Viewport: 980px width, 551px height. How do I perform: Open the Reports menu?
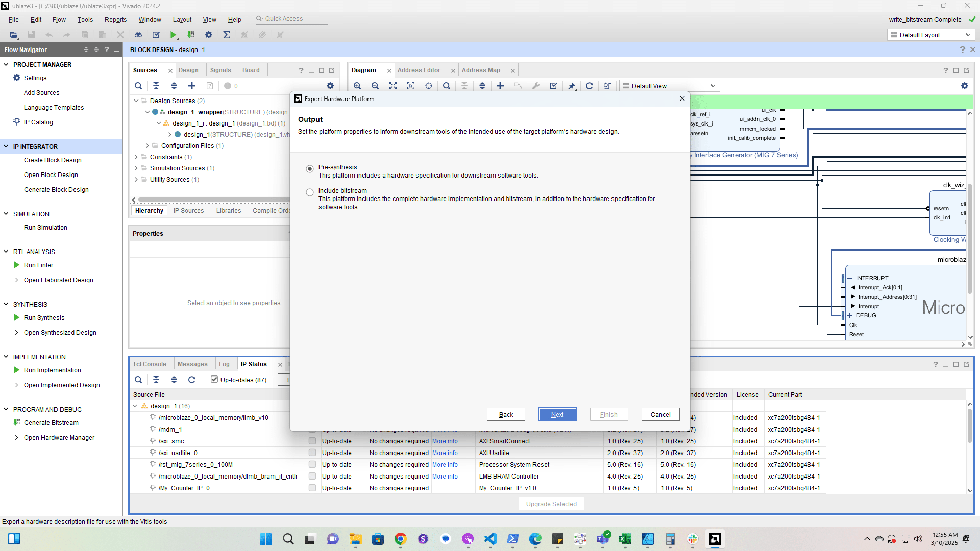coord(115,19)
